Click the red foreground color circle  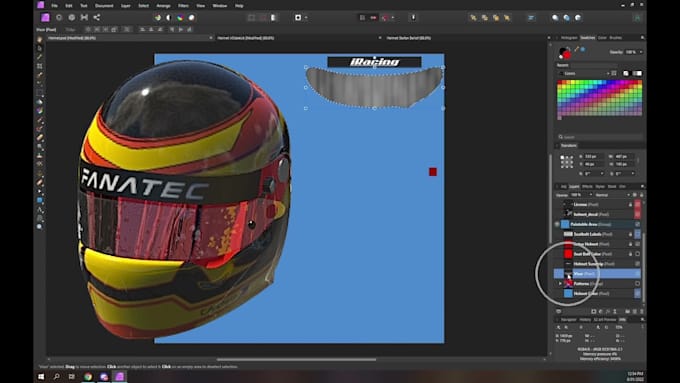[x=567, y=55]
